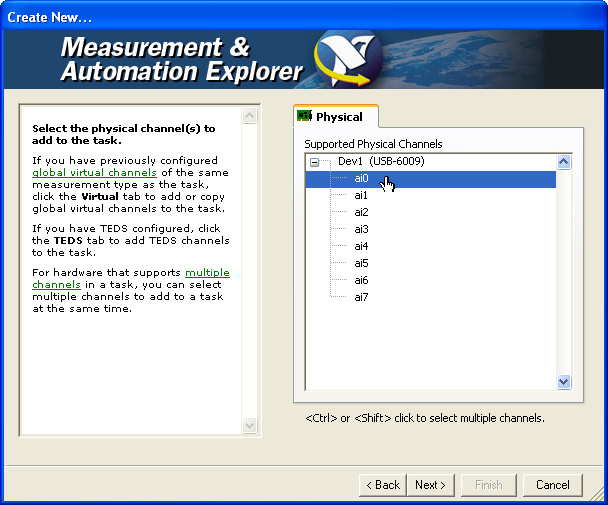
Task: Click the 'Select the physical channel(s)' heading
Action: tap(123, 134)
